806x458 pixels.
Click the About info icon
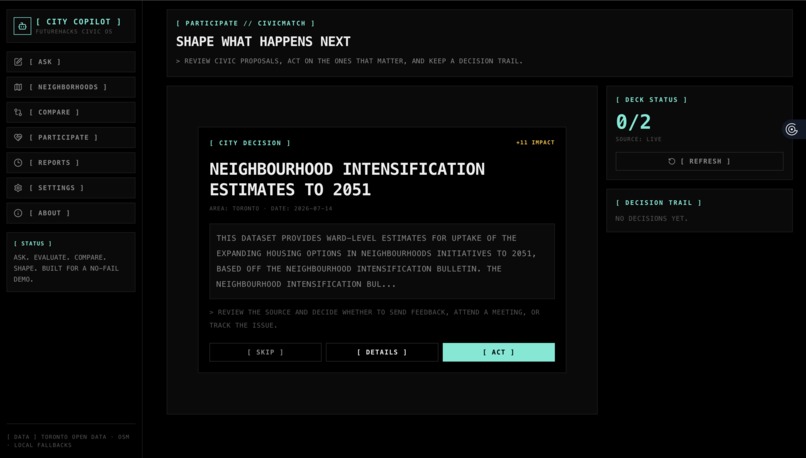coord(18,213)
